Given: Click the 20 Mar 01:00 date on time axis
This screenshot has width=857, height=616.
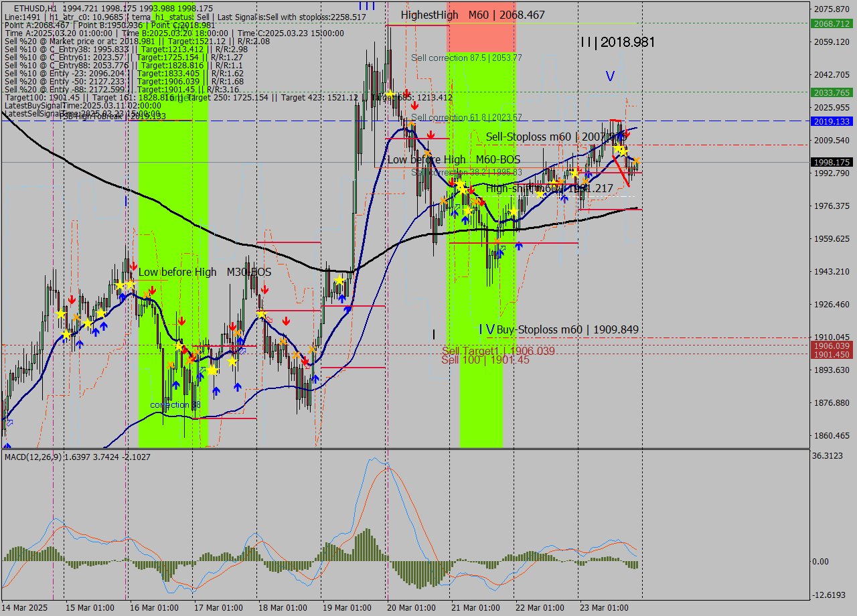Looking at the screenshot, I should click(x=412, y=607).
